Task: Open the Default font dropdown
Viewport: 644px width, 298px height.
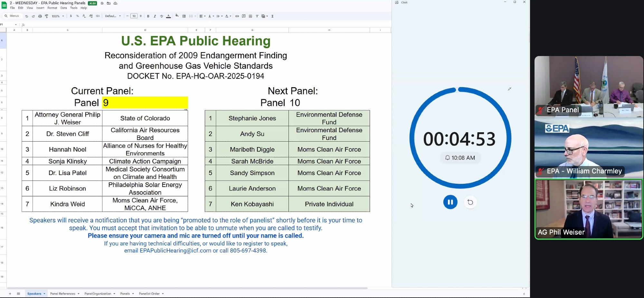Action: 113,16
